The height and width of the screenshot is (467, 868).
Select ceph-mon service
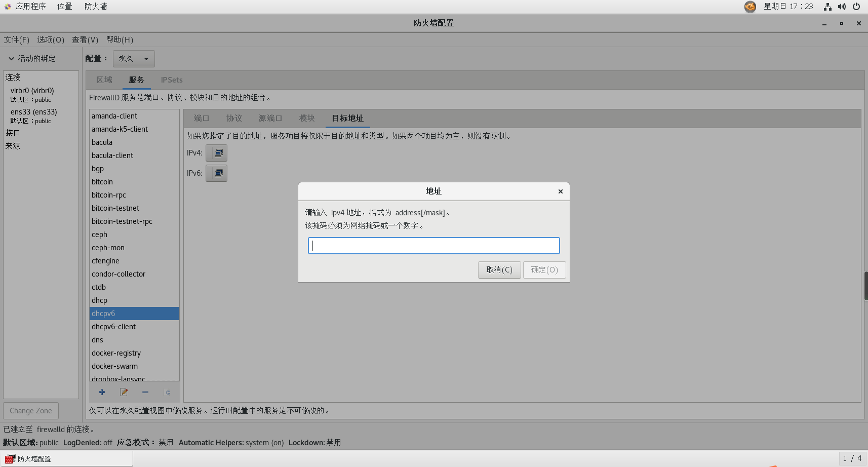[x=134, y=248]
